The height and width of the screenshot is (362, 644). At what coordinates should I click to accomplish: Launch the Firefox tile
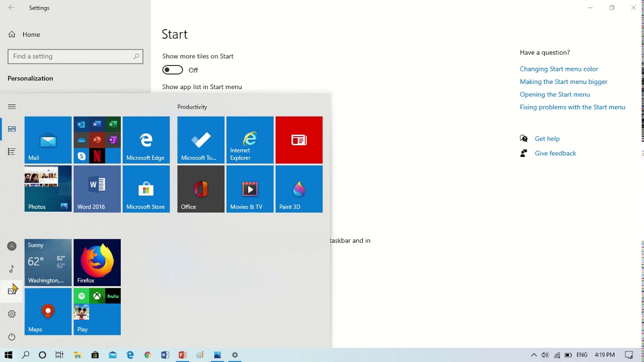click(97, 262)
